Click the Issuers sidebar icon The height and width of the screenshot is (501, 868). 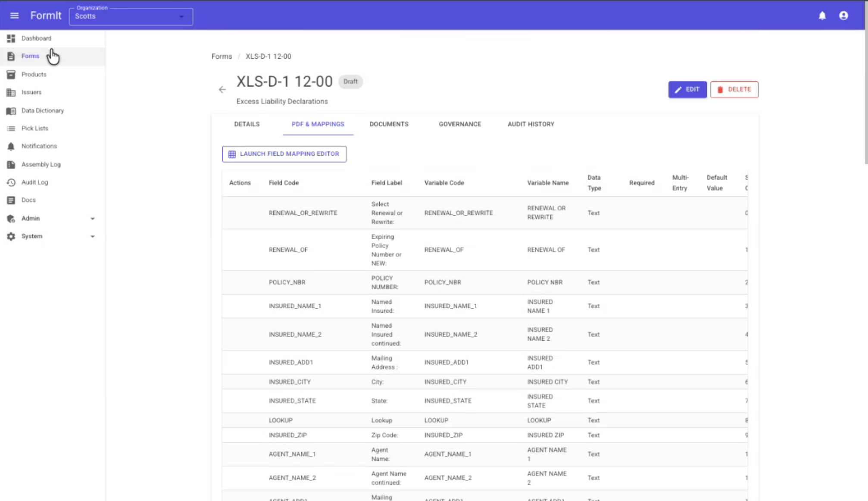coord(11,93)
